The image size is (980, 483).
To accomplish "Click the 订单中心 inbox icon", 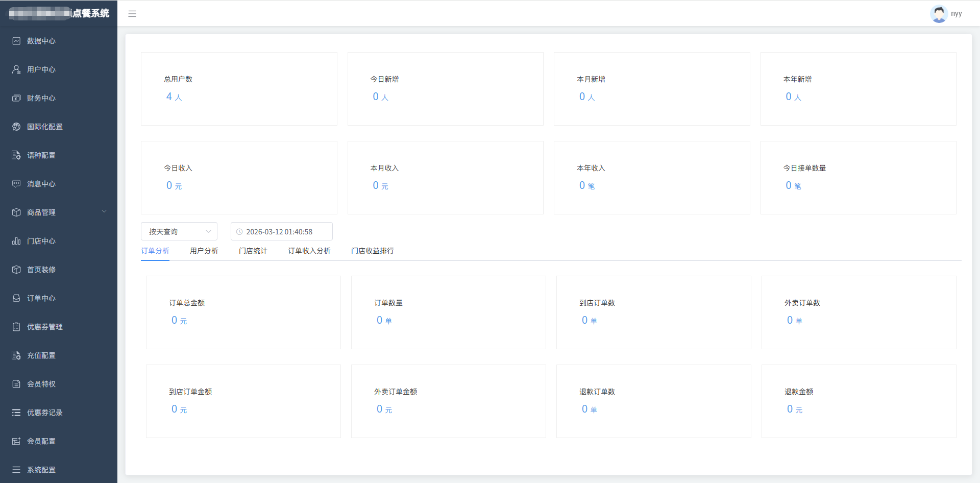I will coord(16,298).
